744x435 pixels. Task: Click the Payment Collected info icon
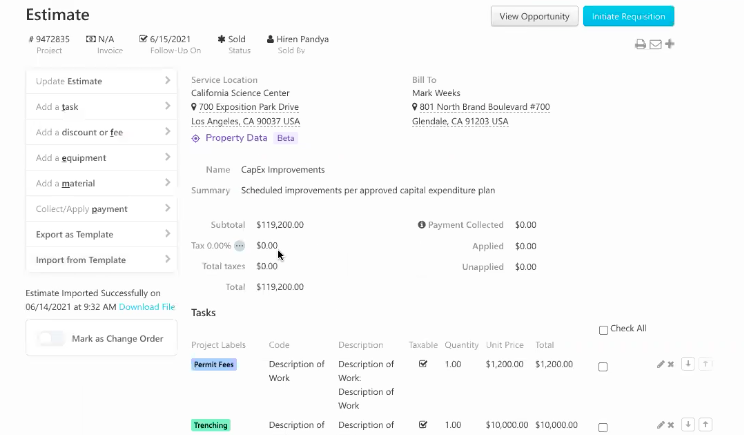pyautogui.click(x=421, y=225)
